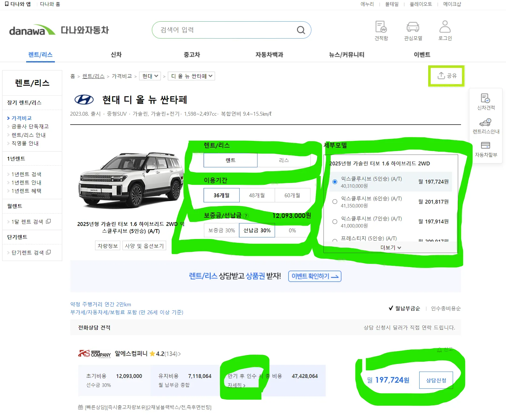Select 60개월 usage period
Viewport: 506px width, 420px height.
(x=292, y=195)
